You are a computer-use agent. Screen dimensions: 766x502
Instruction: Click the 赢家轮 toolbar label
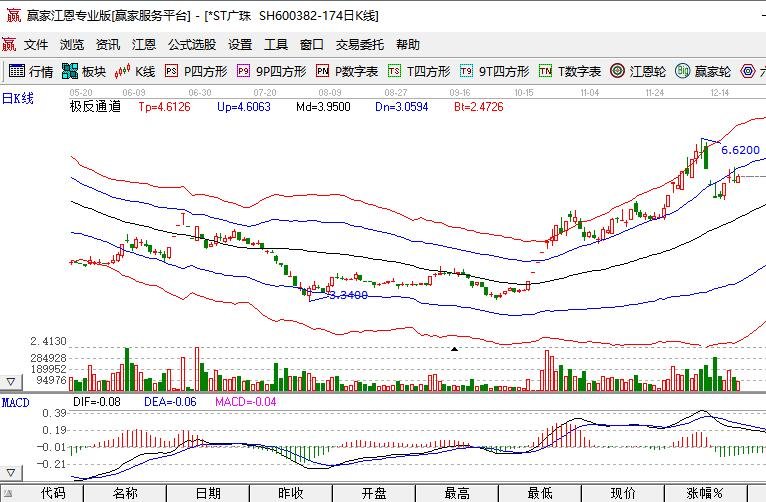[x=713, y=72]
